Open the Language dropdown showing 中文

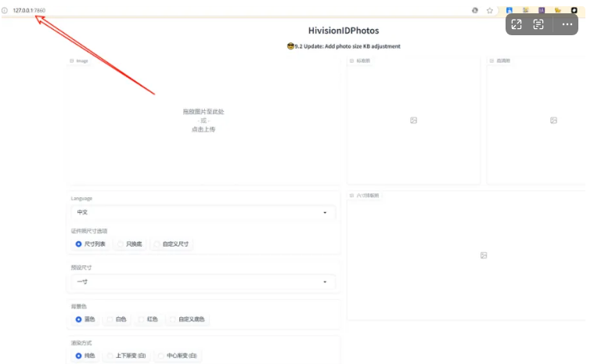click(x=203, y=212)
